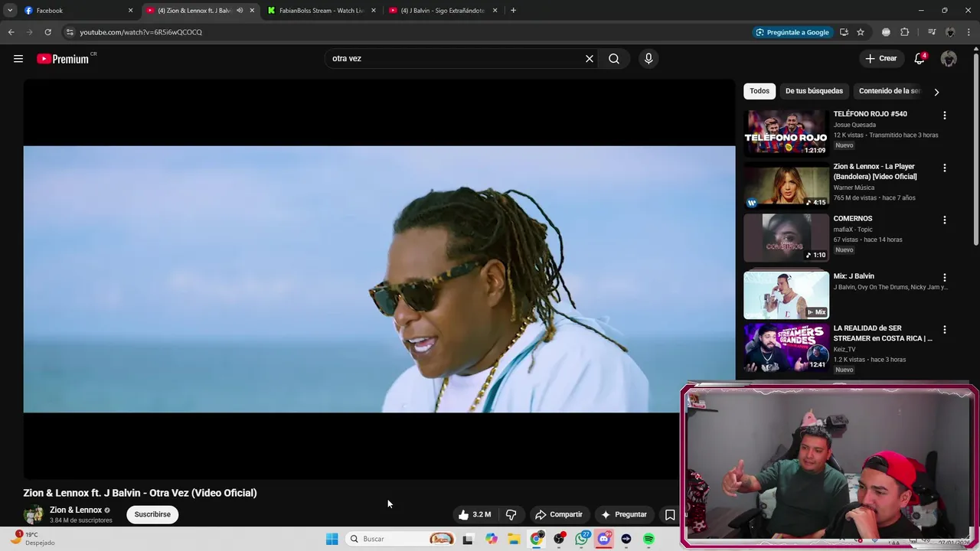Start voice search with the microphone

[648, 59]
